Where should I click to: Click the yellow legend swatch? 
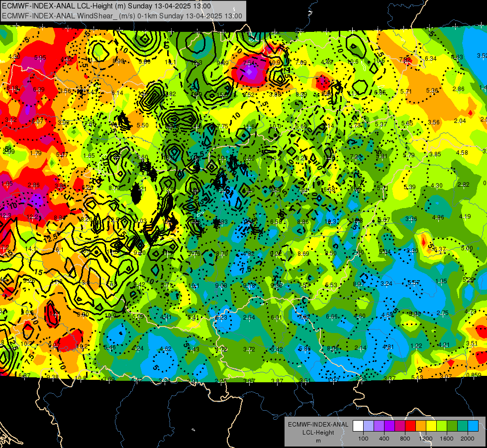click(x=431, y=426)
